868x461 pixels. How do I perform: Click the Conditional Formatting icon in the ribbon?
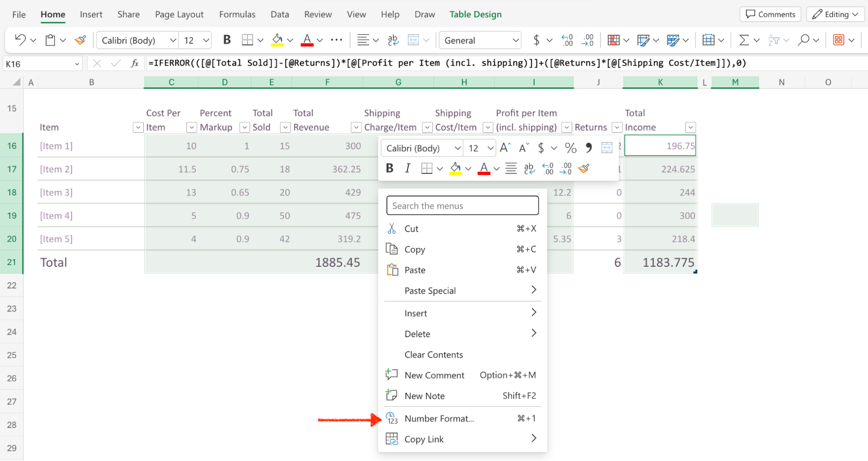(x=614, y=40)
